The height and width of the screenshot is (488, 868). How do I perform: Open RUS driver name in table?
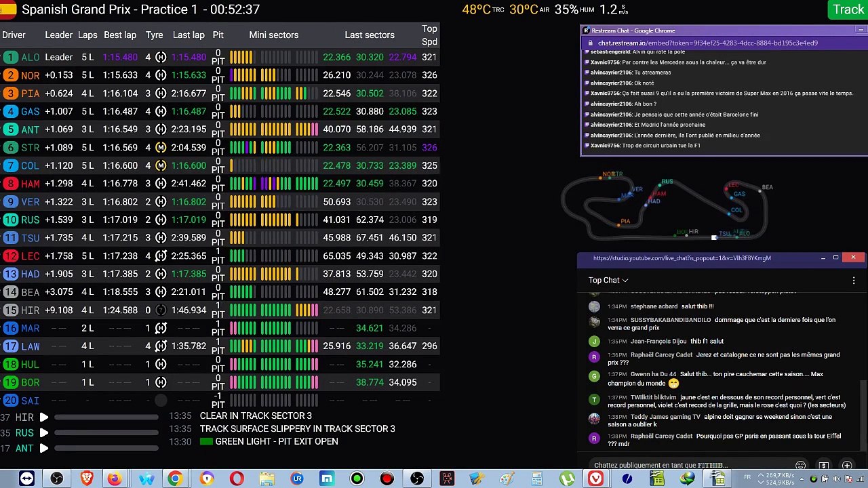[30, 220]
